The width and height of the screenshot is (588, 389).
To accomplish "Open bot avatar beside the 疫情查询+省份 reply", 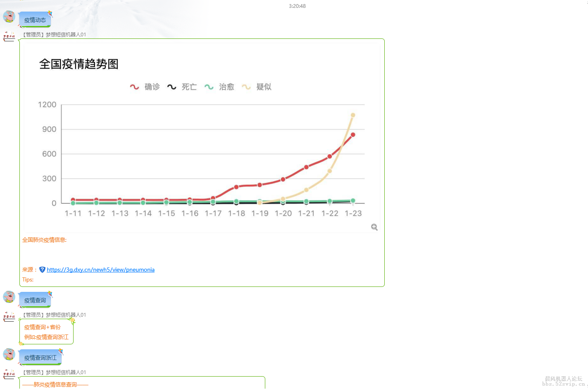I will tap(9, 317).
